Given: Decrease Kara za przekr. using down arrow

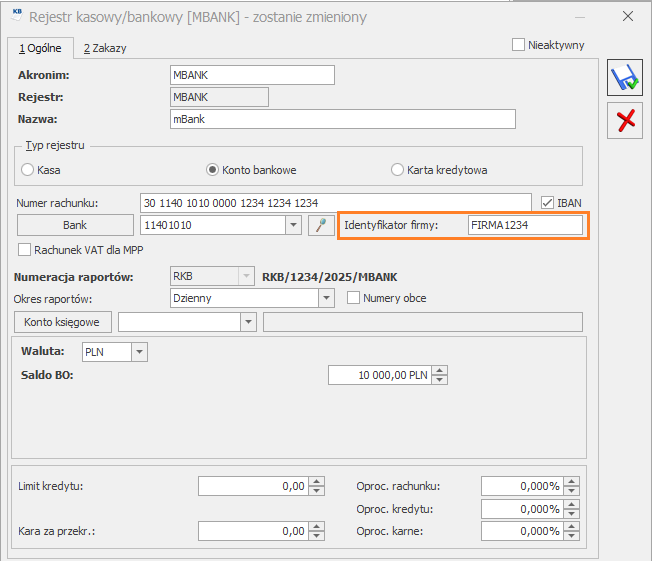Looking at the screenshot, I should coord(317,536).
